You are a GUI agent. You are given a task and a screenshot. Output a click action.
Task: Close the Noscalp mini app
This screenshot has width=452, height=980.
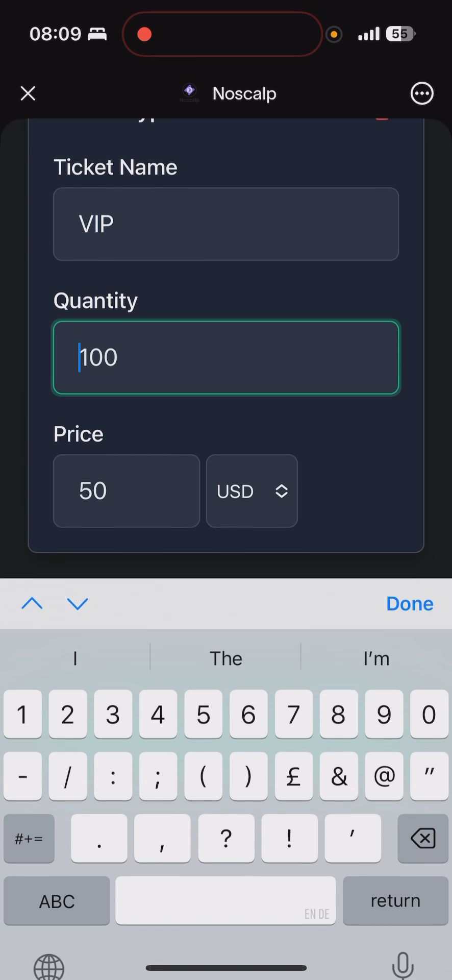pyautogui.click(x=28, y=93)
